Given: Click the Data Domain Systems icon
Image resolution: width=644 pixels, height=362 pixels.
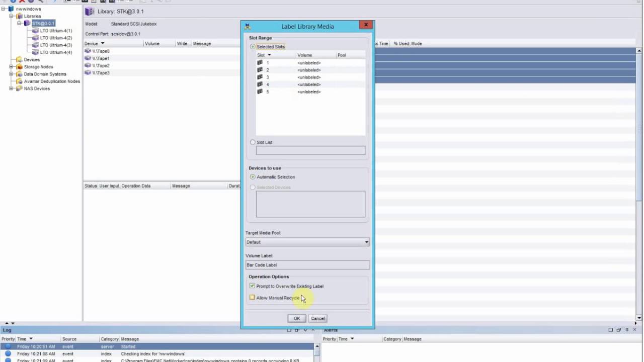Looking at the screenshot, I should pos(20,74).
